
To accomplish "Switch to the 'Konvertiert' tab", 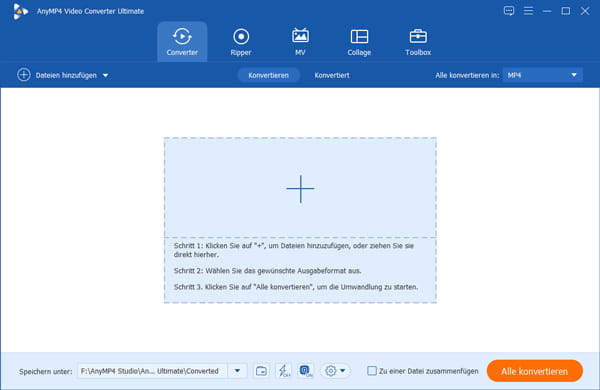I will (x=332, y=75).
